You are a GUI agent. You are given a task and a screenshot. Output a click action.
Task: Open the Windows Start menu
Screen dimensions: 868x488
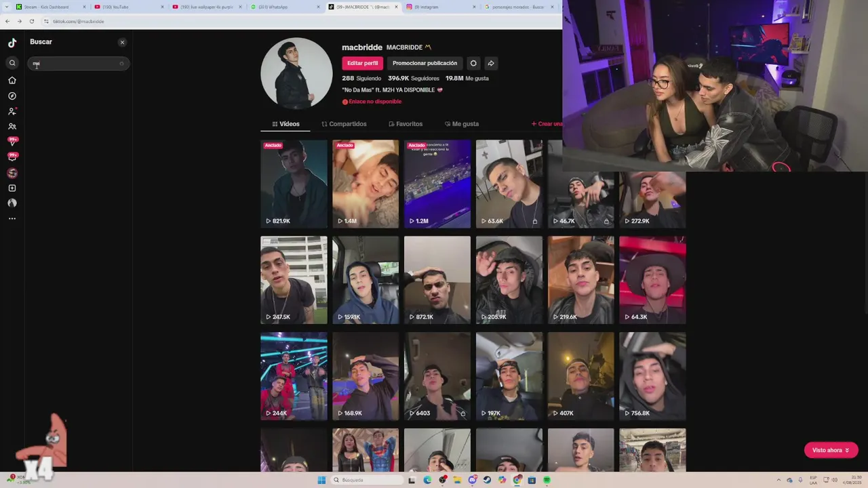[x=321, y=480]
